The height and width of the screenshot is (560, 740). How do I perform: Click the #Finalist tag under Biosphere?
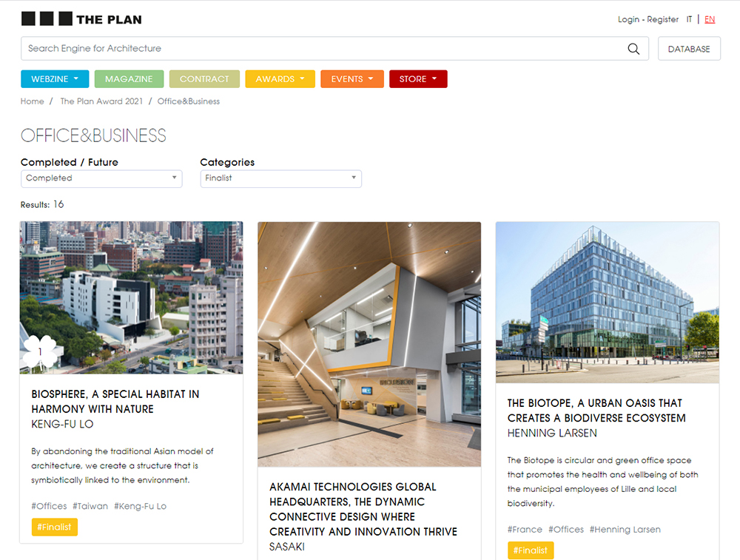pyautogui.click(x=54, y=527)
